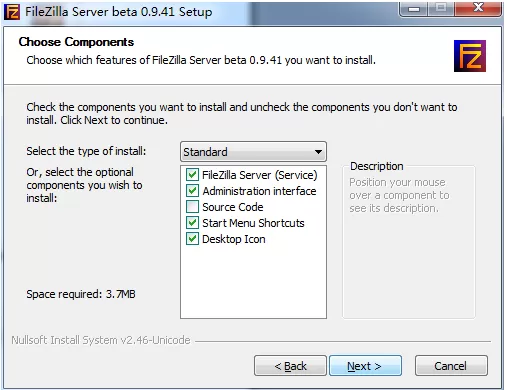Go back with the Back button
Image resolution: width=507 pixels, height=390 pixels.
click(x=290, y=366)
